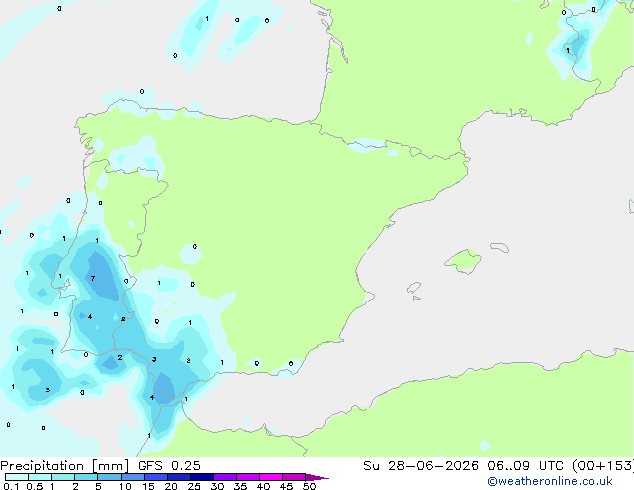Open the weatheronline.co.uk link
This screenshot has width=634, height=490.
click(550, 481)
